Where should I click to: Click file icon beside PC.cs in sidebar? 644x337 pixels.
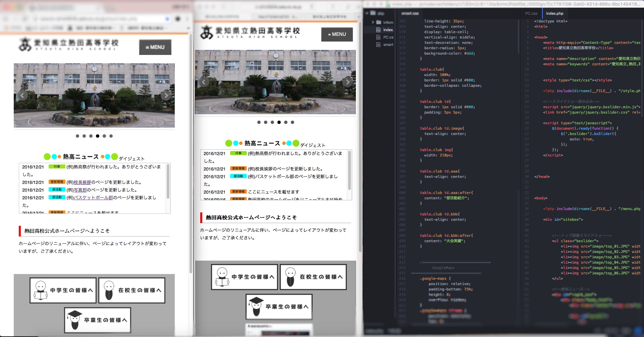click(x=378, y=37)
